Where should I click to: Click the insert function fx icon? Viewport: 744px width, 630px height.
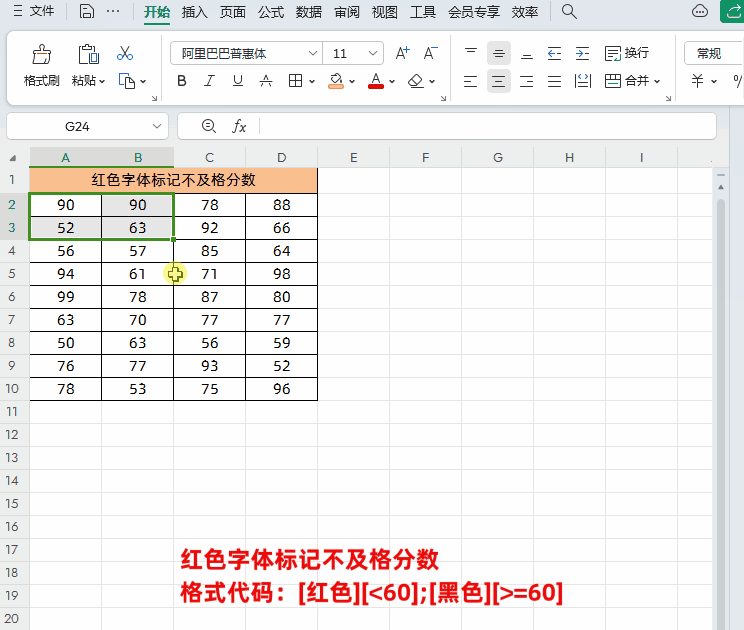[239, 126]
